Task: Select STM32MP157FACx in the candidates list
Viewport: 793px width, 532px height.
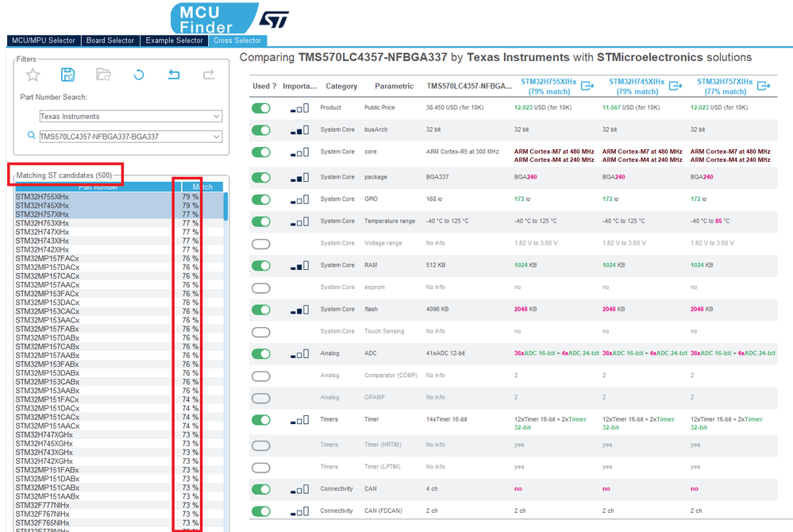Action: pyautogui.click(x=119, y=258)
